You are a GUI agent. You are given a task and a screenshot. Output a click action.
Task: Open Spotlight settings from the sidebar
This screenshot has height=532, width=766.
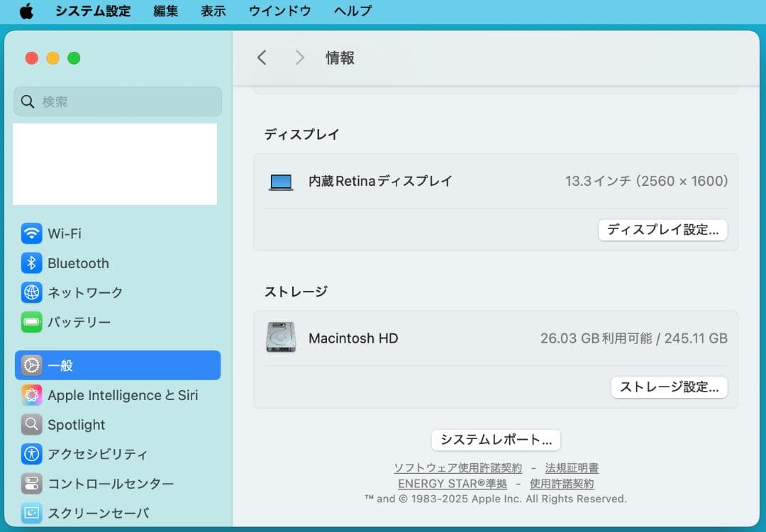coord(31,425)
